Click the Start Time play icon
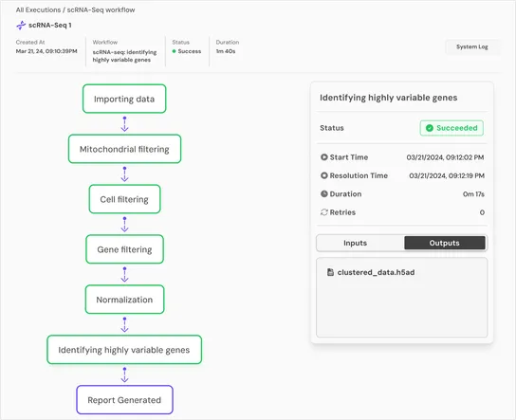The image size is (516, 420). pos(324,157)
